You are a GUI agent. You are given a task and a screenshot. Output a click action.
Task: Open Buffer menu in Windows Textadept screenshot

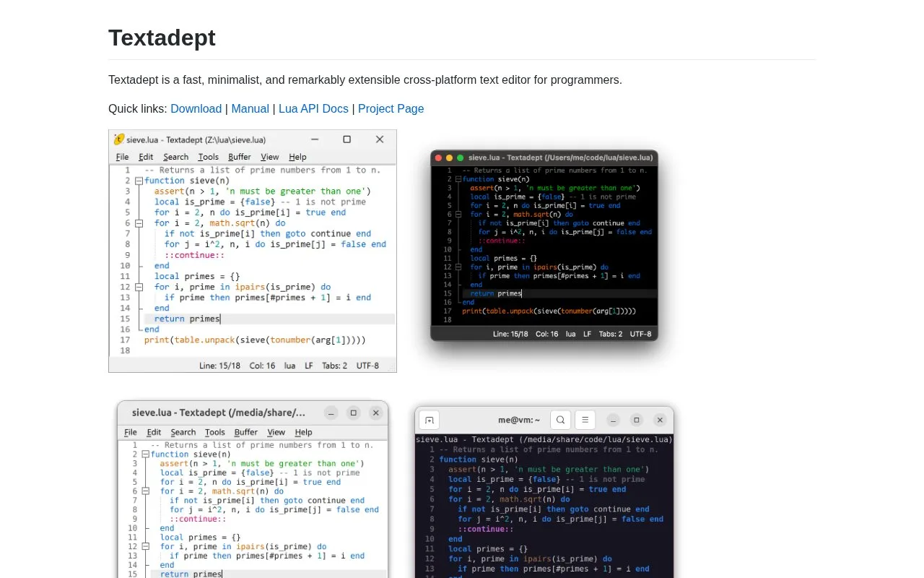pos(240,157)
